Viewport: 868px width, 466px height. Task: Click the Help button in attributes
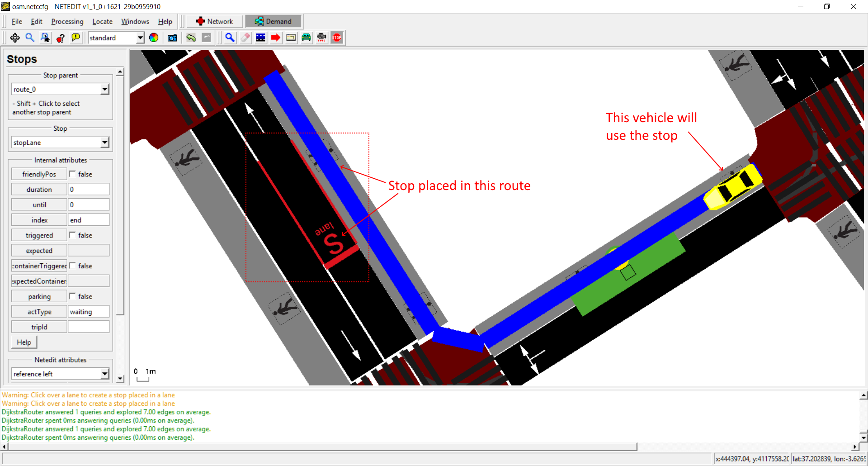pyautogui.click(x=24, y=342)
